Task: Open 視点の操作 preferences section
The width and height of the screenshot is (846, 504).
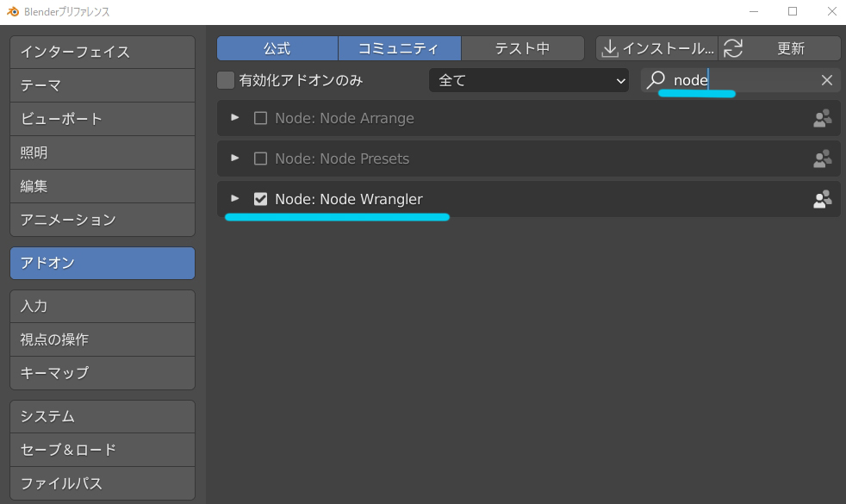Action: (103, 339)
